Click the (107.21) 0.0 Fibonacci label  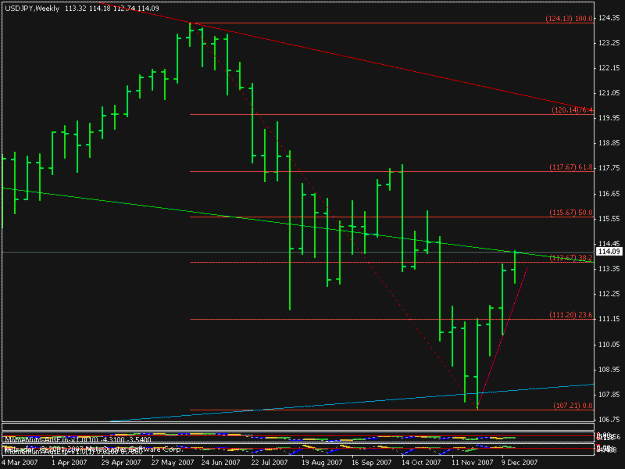[573, 405]
